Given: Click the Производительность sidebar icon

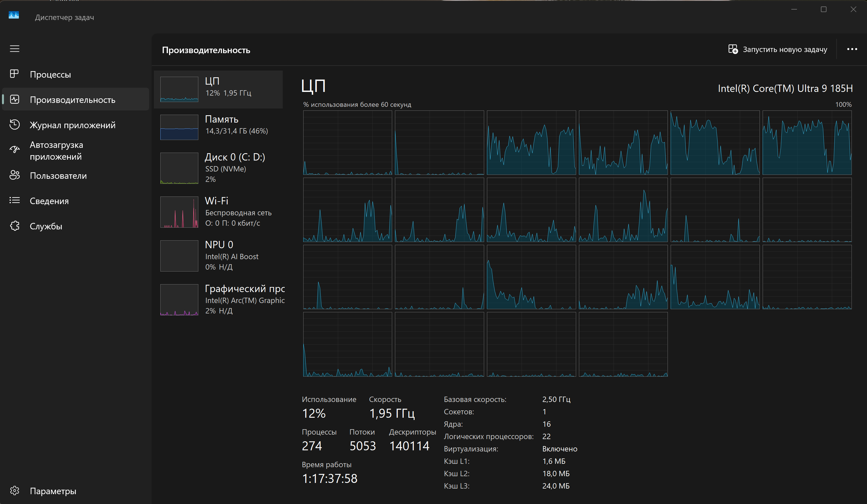Looking at the screenshot, I should (14, 99).
